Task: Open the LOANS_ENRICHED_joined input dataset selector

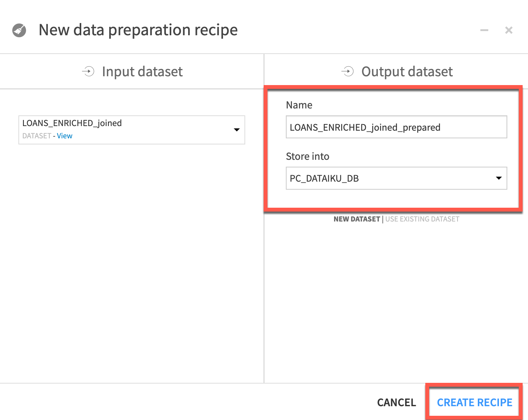Action: [x=126, y=130]
